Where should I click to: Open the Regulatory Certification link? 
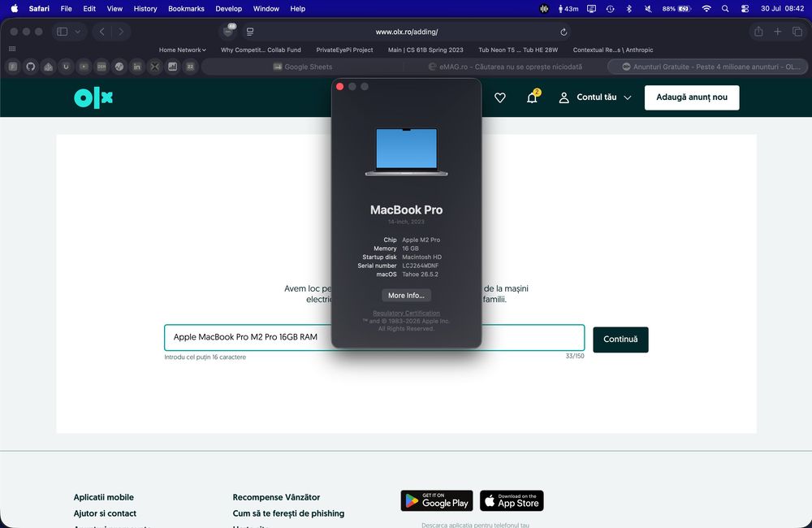tap(406, 313)
